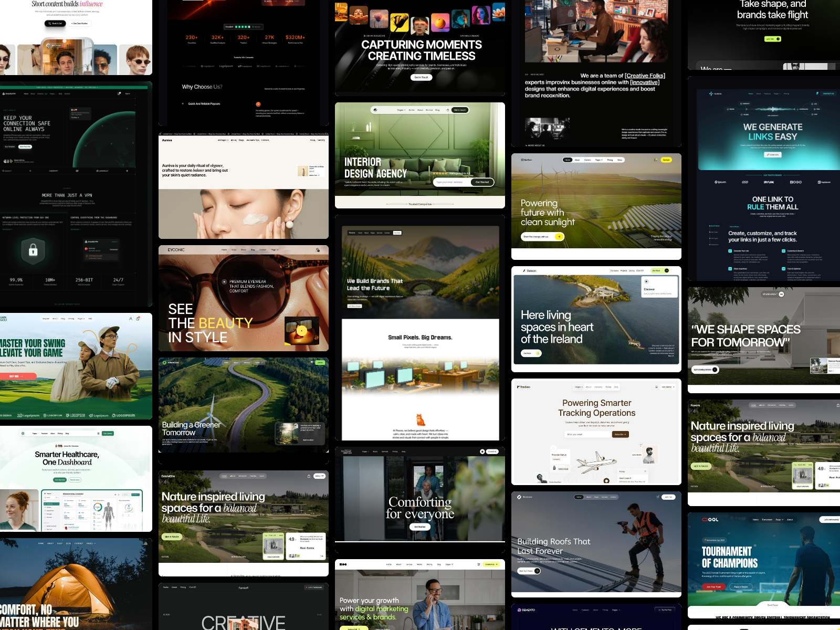840x630 pixels.
Task: Expand the 'Page' dropdown in Eyconic navigation
Action: tap(275, 250)
